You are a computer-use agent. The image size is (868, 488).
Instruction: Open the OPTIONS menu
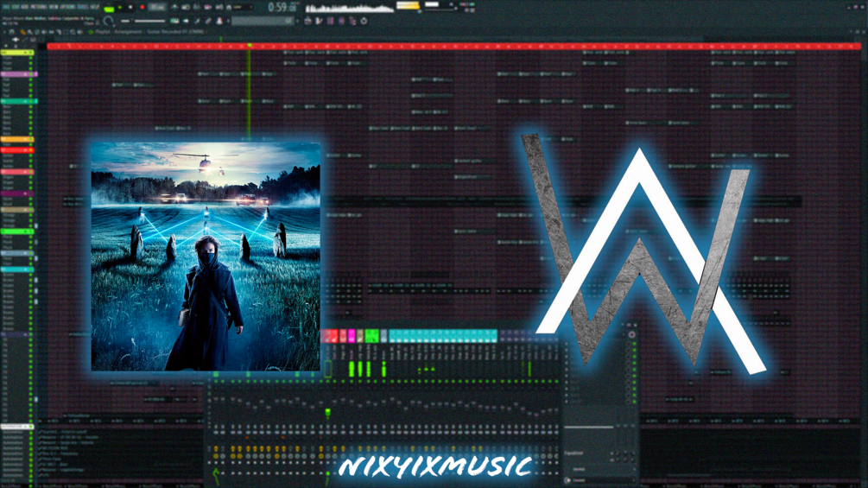(x=66, y=7)
